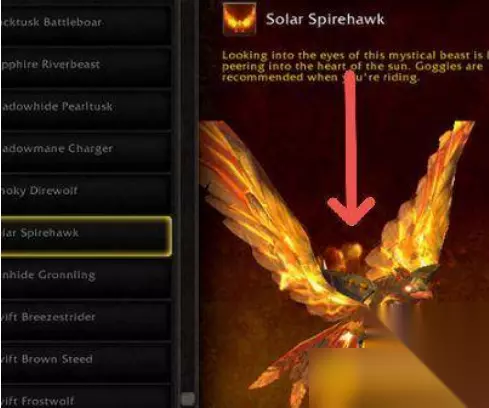The image size is (489, 408).
Task: Select the Sunhide Gronnling mount entry
Action: (86, 275)
